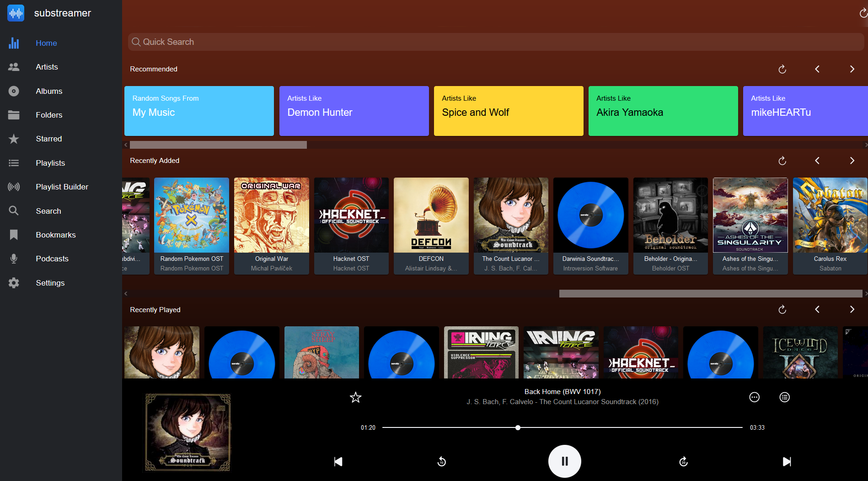Screen dimensions: 868x481
Task: Open the DEFCON album thumbnail
Action: [431, 215]
